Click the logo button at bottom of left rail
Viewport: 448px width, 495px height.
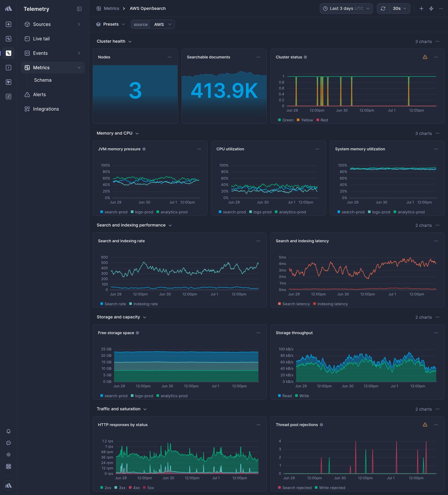8,485
